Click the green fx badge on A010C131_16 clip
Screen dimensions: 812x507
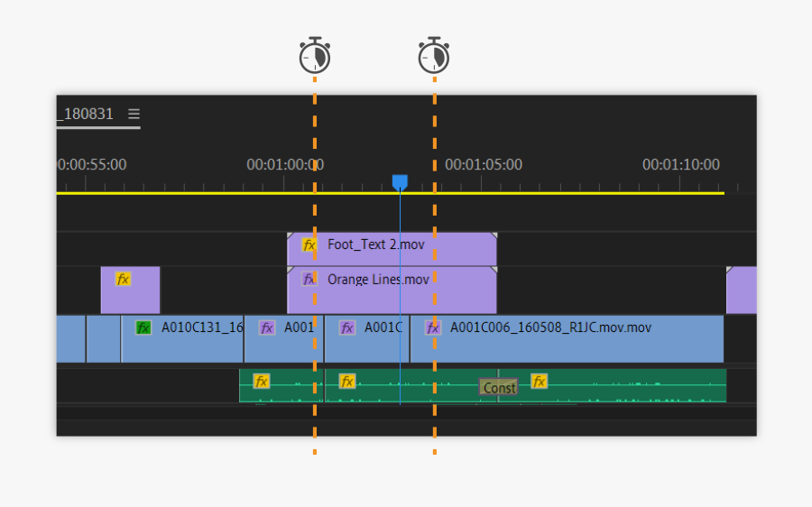143,327
